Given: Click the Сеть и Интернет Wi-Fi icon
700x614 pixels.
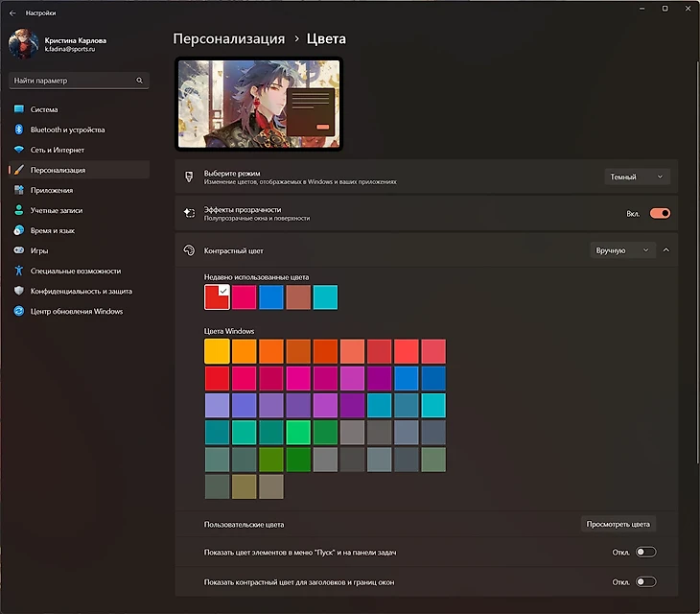Looking at the screenshot, I should click(18, 150).
